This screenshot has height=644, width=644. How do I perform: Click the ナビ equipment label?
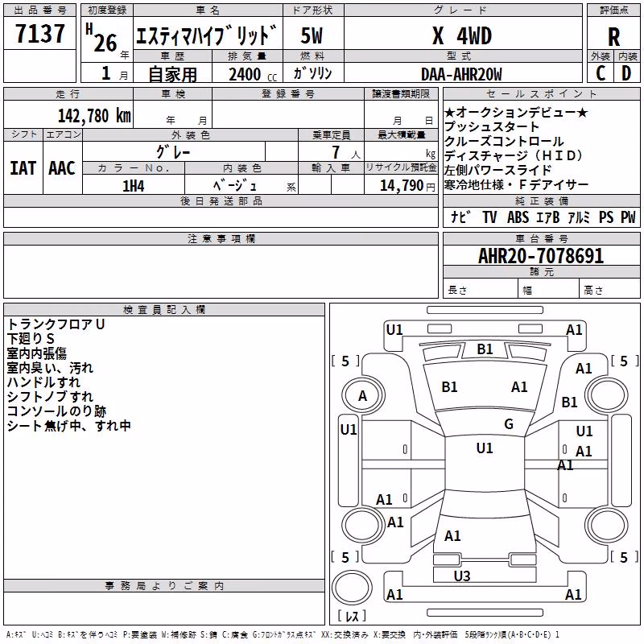460,217
